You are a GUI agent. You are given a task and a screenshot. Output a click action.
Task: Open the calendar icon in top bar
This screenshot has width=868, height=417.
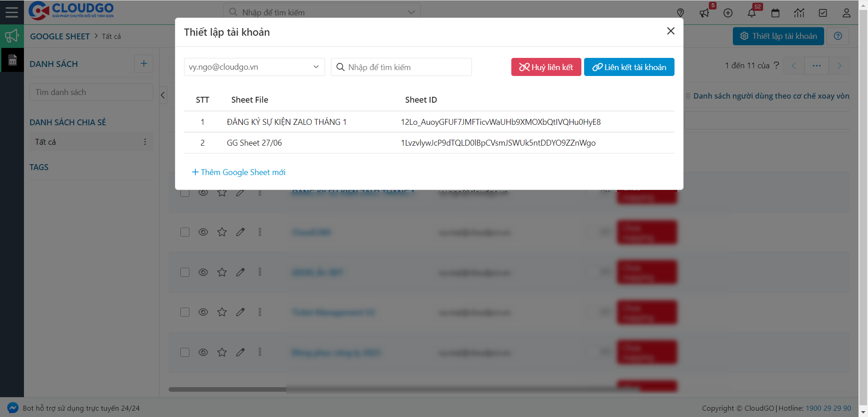pyautogui.click(x=775, y=13)
